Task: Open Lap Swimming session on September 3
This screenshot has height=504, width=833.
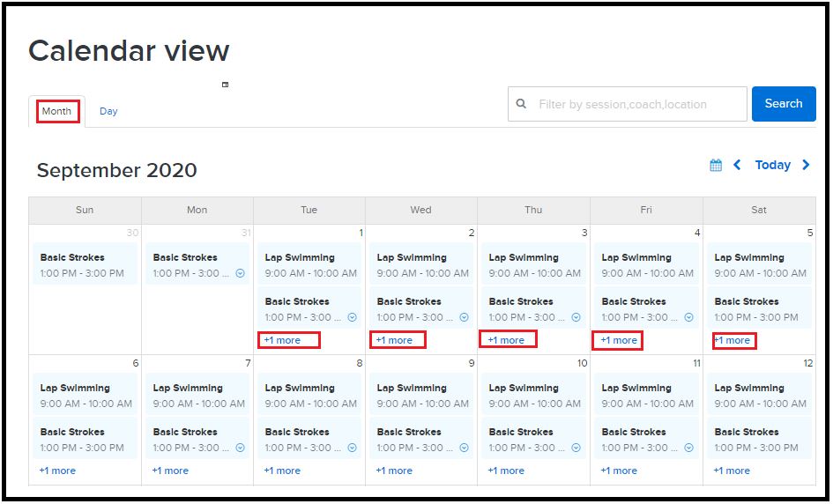Action: (533, 264)
